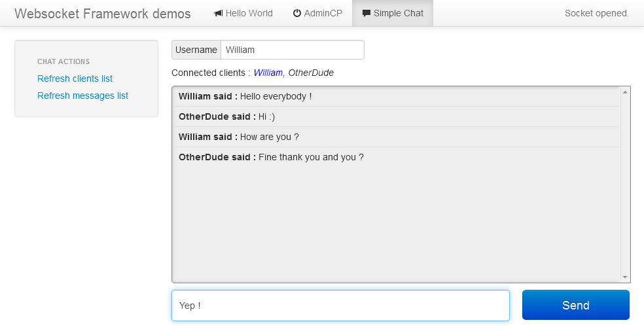
Task: Click the scroll down arrow in the chat box
Action: point(625,277)
